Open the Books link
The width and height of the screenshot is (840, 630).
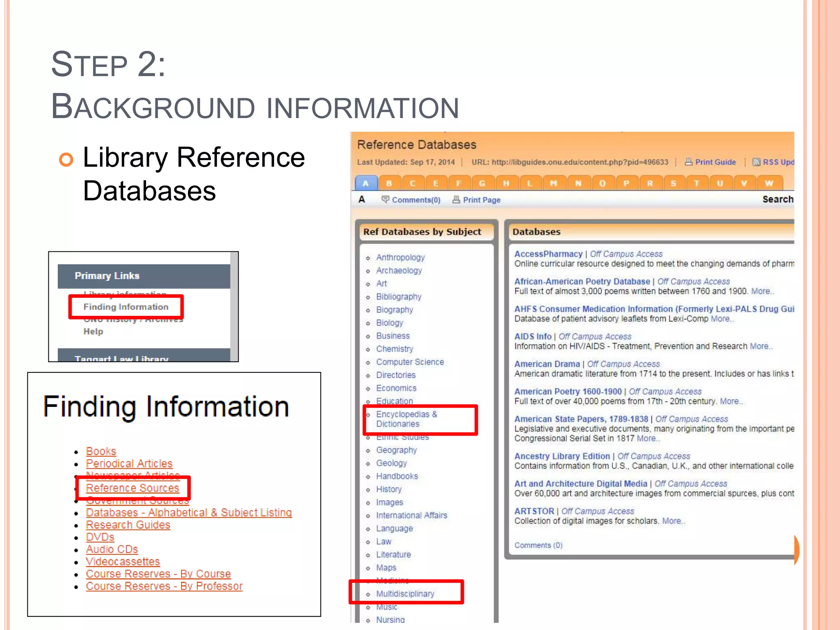point(101,451)
